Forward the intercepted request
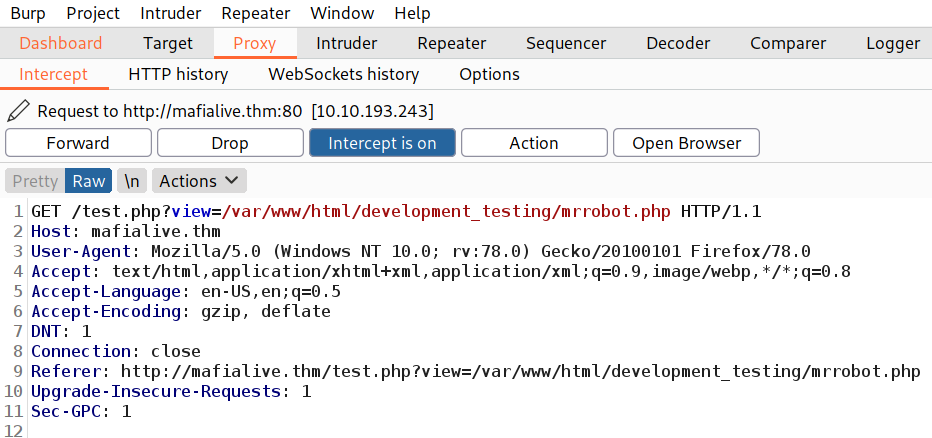The width and height of the screenshot is (932, 438). pos(78,143)
